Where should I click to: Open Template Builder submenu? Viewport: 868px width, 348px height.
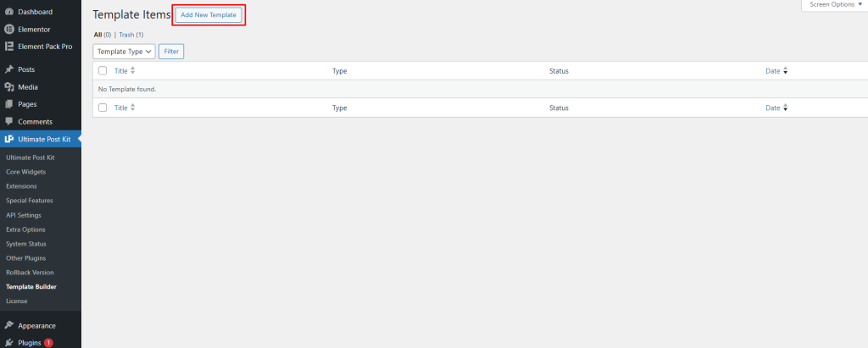coord(31,287)
